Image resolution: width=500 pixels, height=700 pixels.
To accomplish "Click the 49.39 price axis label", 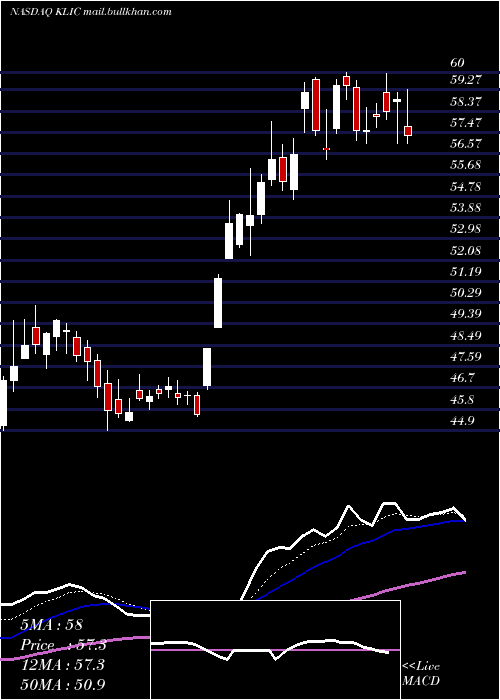I will click(467, 314).
